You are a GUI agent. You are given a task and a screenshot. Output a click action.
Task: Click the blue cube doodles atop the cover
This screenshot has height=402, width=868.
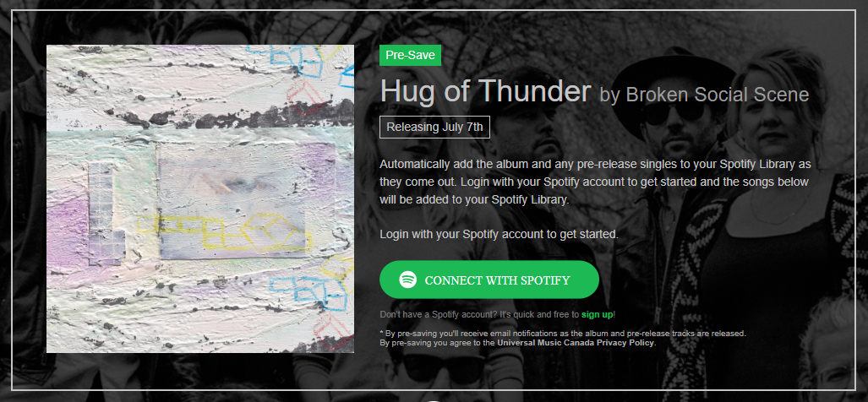pos(299,60)
